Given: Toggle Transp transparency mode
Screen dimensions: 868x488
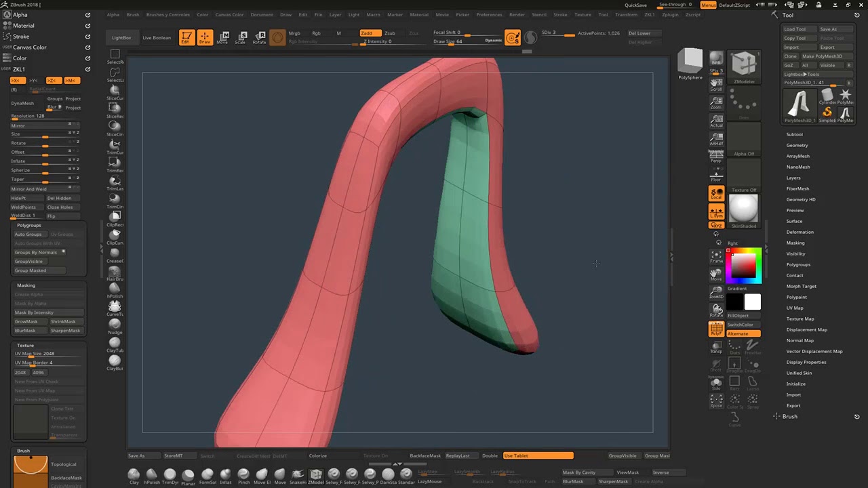Looking at the screenshot, I should [x=716, y=347].
